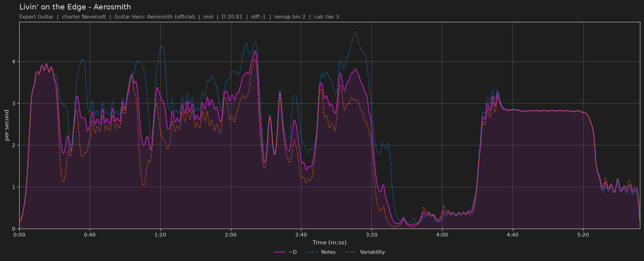Click the "0:00" x-axis tick label
Screen dimensions: 644x261
[x=19, y=235]
